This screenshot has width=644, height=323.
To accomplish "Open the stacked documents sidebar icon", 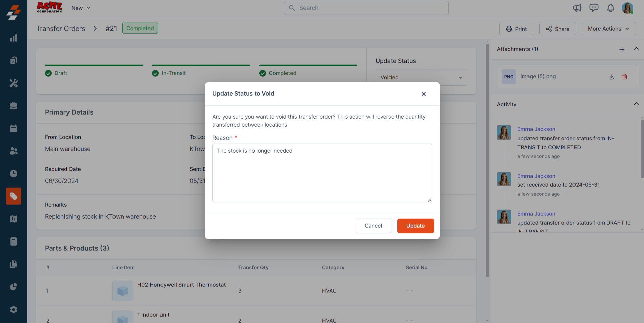I will point(13,264).
